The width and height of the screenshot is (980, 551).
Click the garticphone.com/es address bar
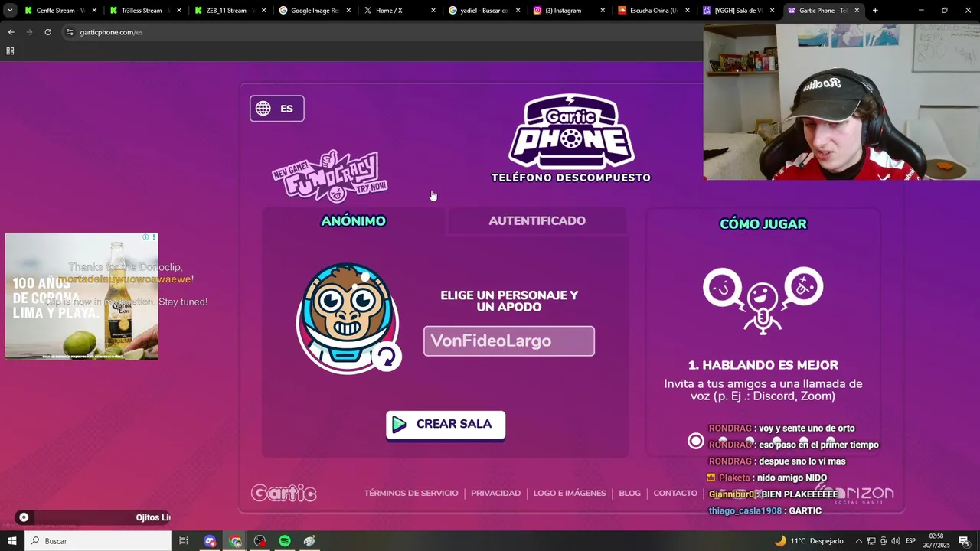383,32
